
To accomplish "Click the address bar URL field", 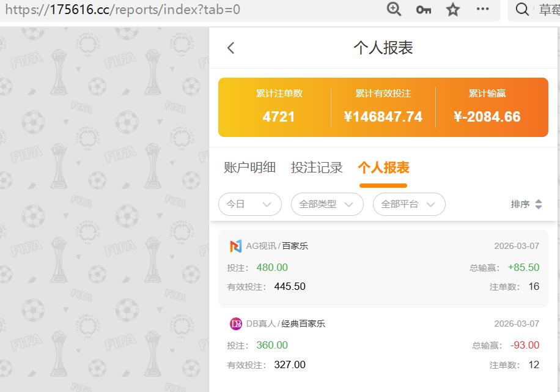I will click(x=122, y=10).
